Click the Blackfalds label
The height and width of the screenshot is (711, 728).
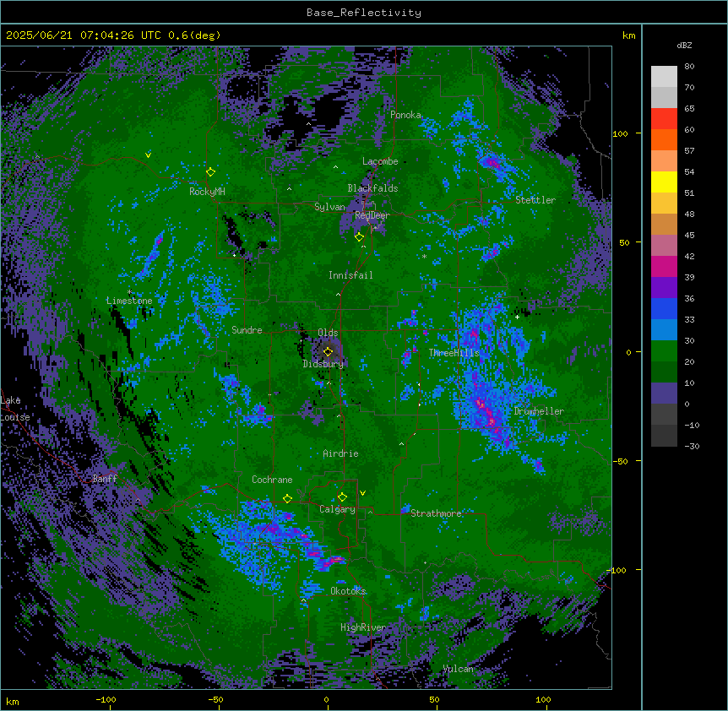tap(372, 188)
